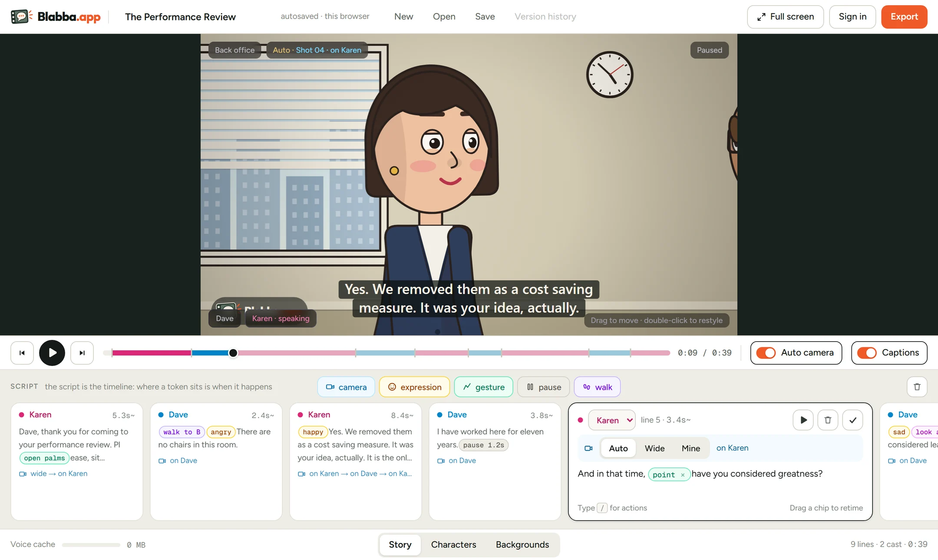Viewport: 938px width, 560px height.
Task: Select Wide camera mode for line 5
Action: pos(654,448)
